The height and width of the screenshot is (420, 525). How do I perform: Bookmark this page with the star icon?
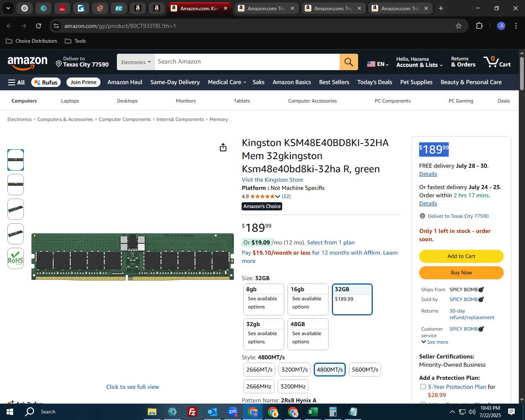(459, 26)
